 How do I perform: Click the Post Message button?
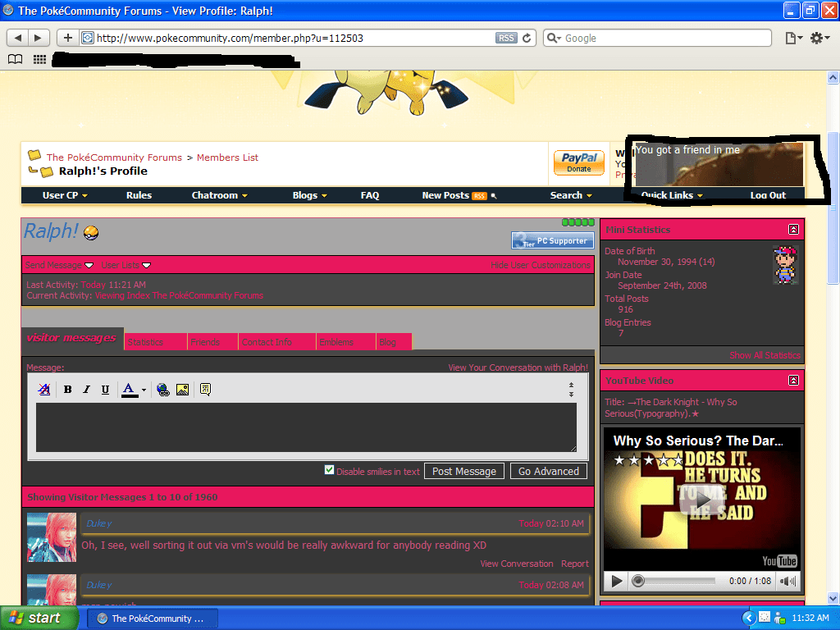coord(464,472)
